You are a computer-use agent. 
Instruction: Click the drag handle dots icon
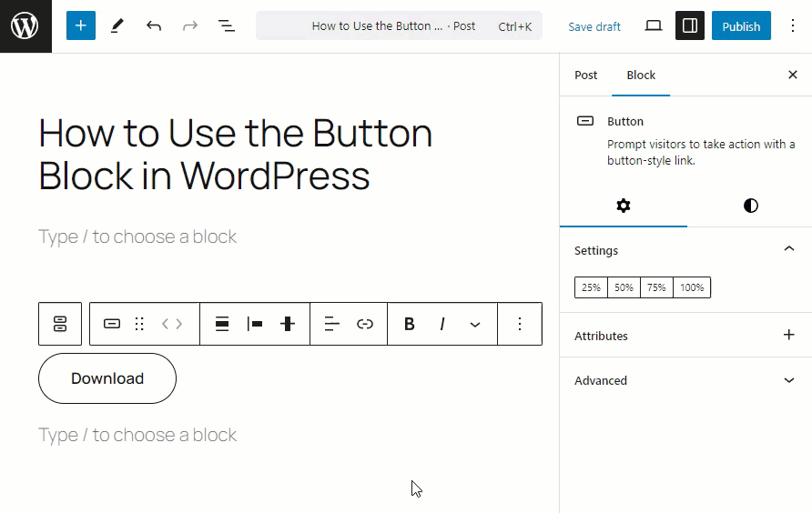(138, 324)
